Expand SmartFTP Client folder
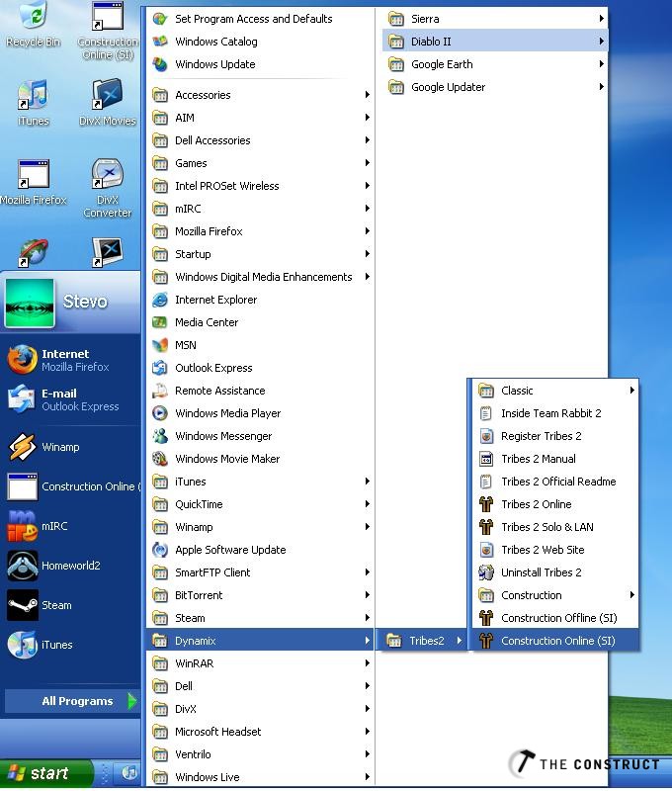The image size is (672, 791). 261,572
